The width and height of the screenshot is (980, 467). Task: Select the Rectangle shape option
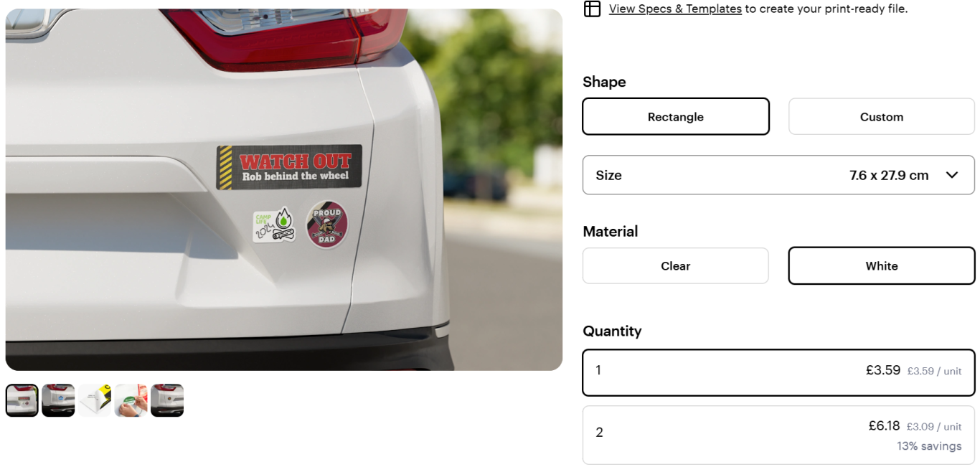tap(676, 116)
